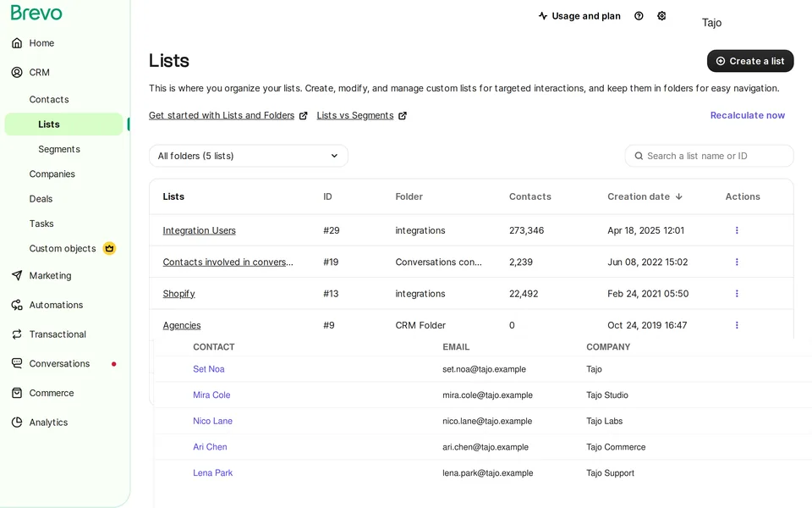Click company Tajo Commerce

(616, 447)
